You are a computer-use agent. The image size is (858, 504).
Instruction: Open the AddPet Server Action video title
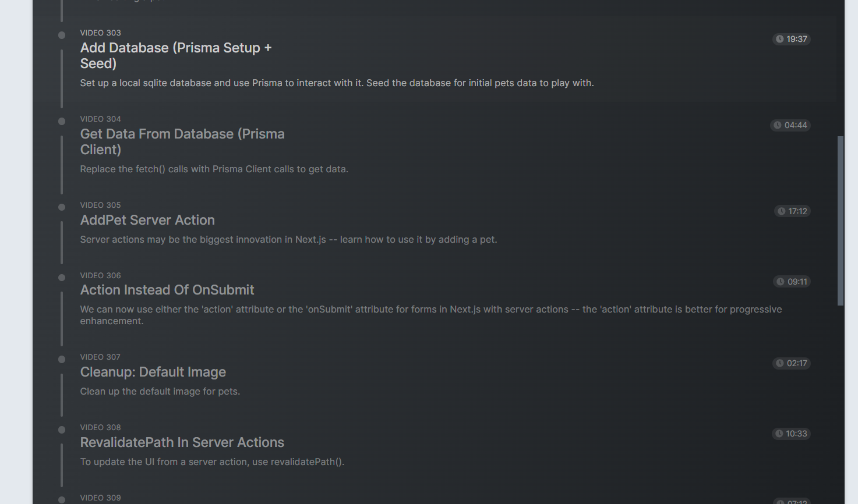147,220
